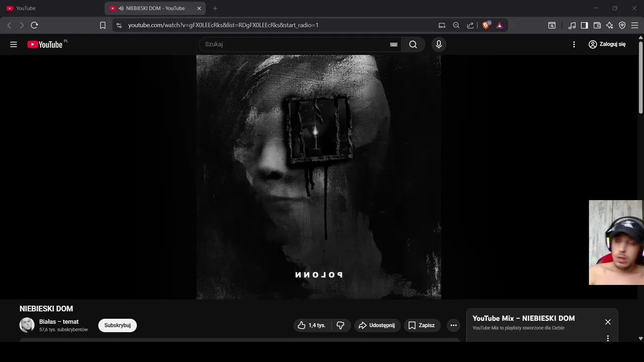Close the YouTube Mix panel
Screen dimensions: 644x362
pos(608,322)
